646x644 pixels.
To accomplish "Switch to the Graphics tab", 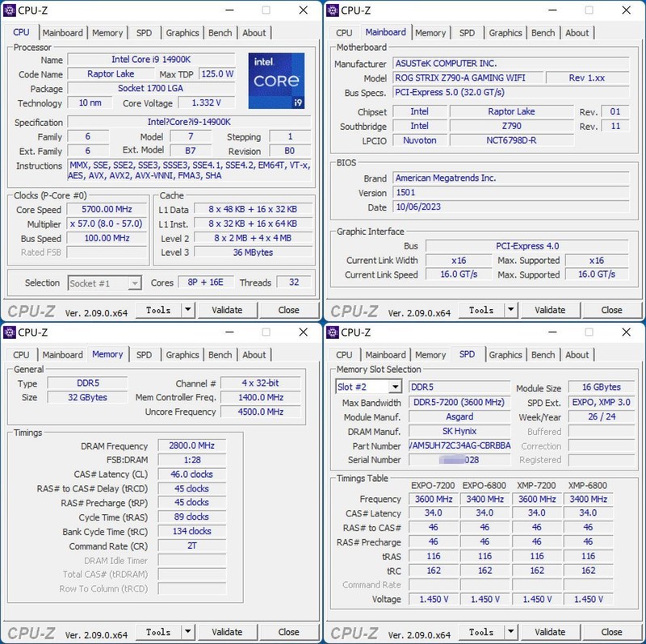I will click(182, 32).
